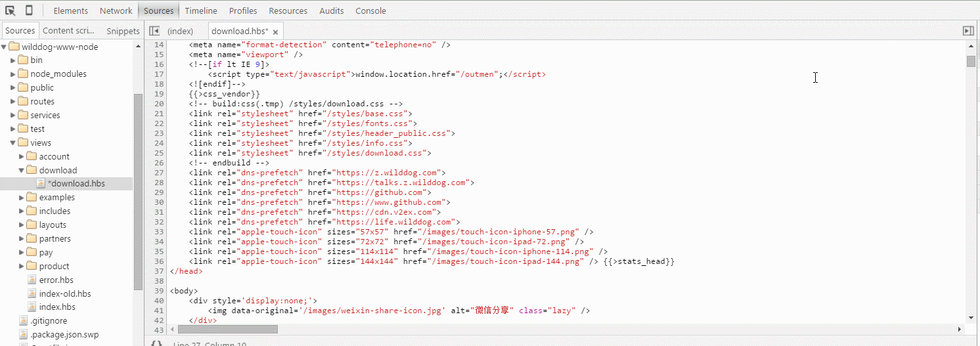Open the Profiles panel
This screenshot has width=980, height=346.
(x=243, y=11)
